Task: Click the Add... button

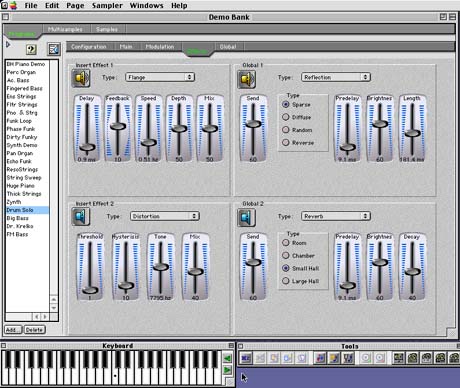Action: pyautogui.click(x=13, y=330)
